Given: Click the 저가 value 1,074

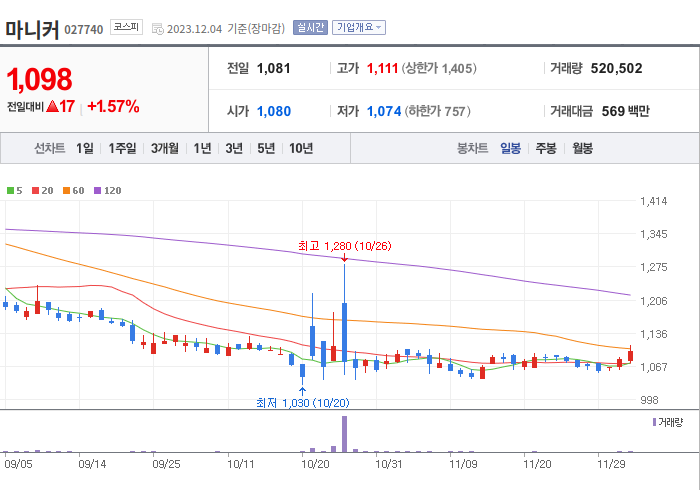Looking at the screenshot, I should (x=384, y=111).
